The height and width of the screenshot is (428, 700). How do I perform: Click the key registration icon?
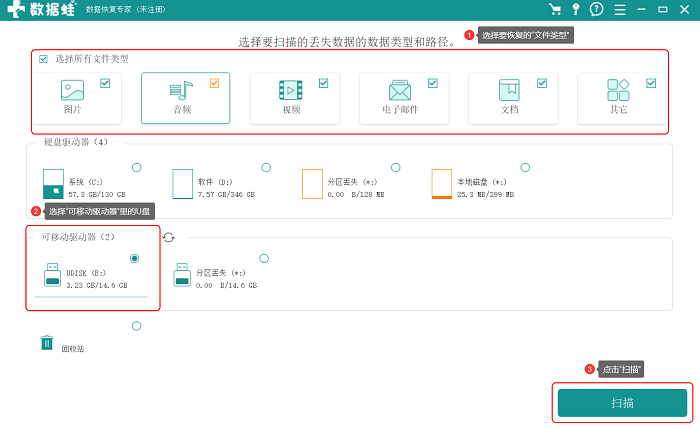[x=576, y=9]
